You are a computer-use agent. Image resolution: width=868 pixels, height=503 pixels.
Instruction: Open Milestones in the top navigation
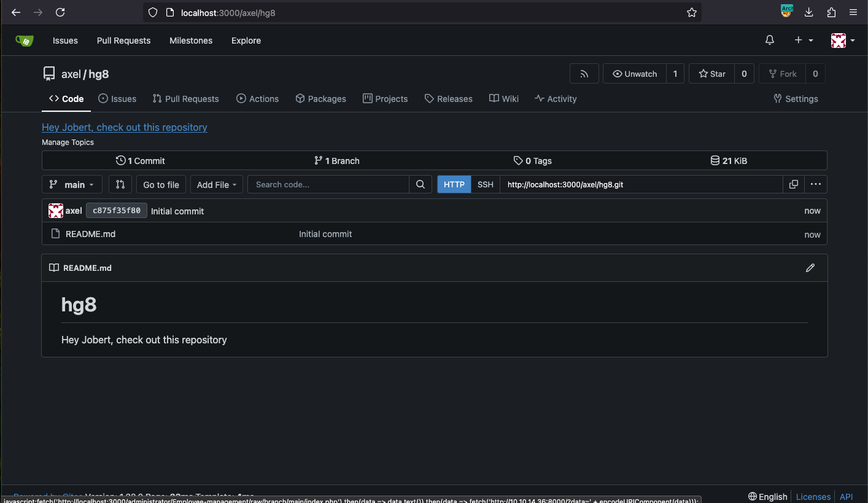coord(191,41)
